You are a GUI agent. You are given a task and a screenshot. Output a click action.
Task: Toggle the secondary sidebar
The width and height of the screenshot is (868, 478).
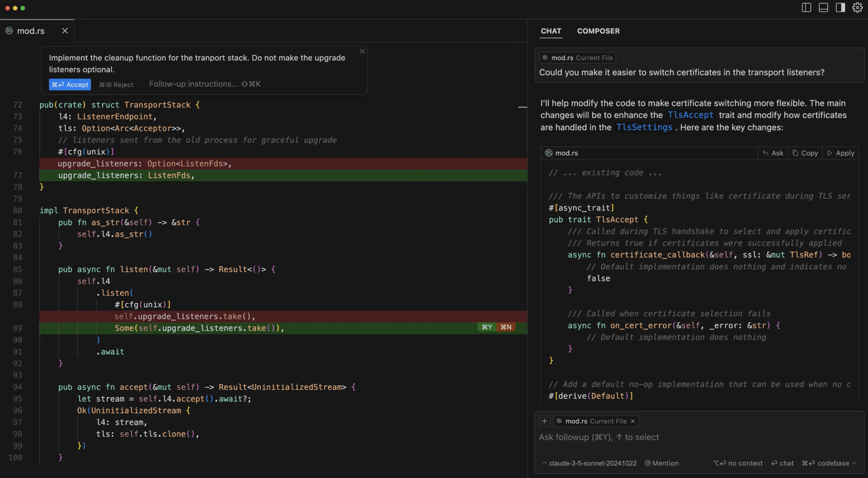coord(840,7)
